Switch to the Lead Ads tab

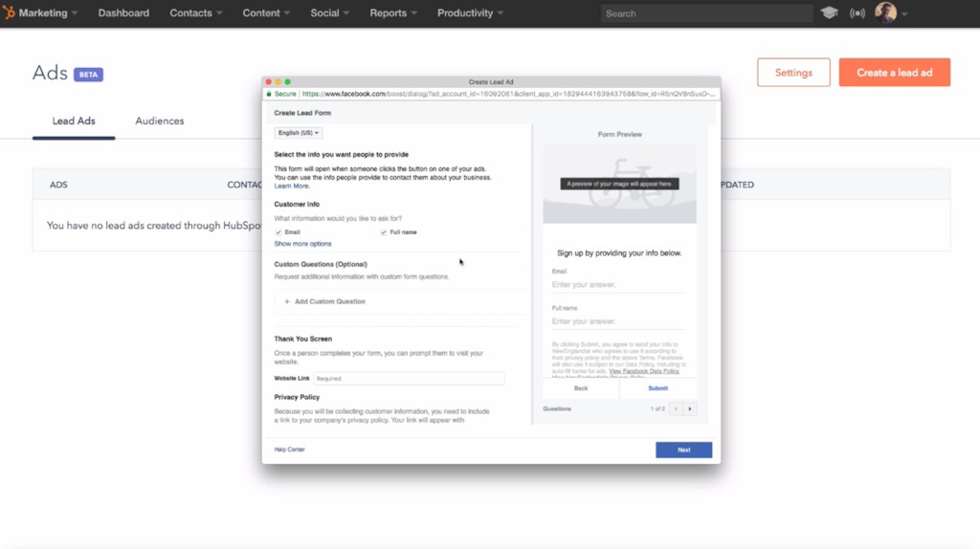(74, 121)
